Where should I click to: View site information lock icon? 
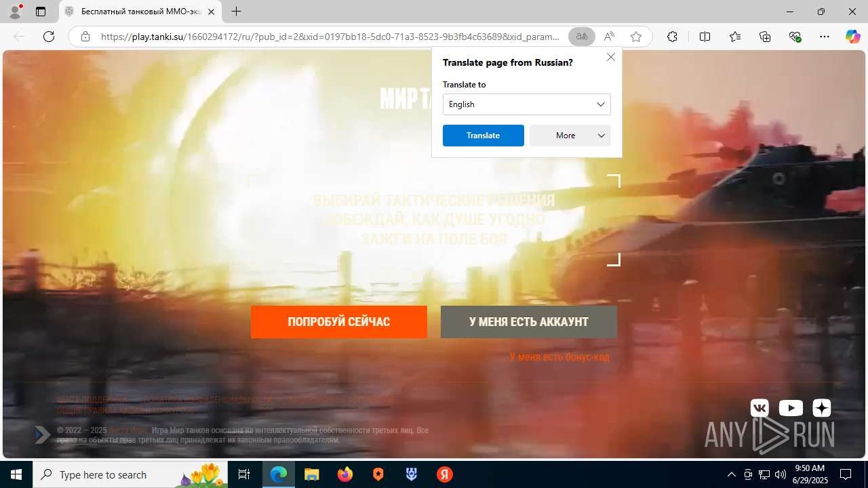(85, 37)
